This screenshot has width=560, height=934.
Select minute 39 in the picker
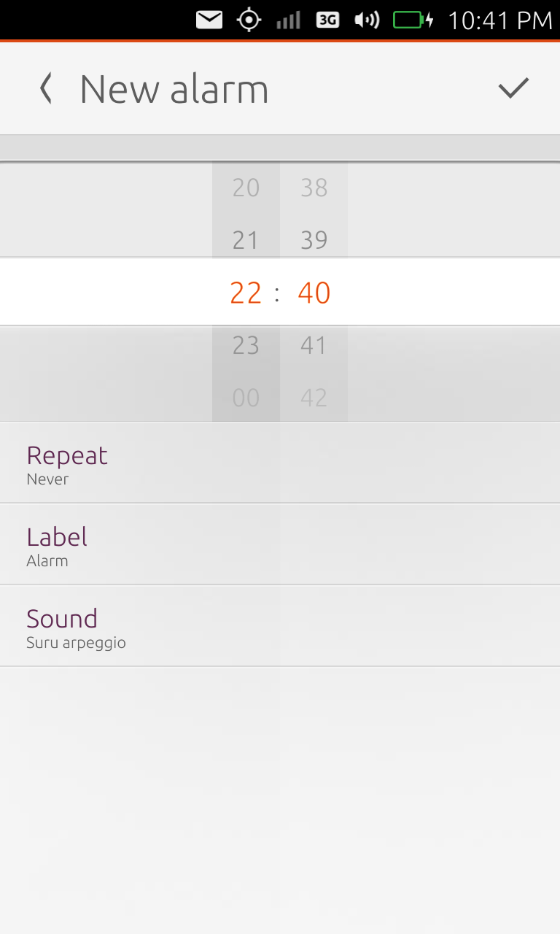coord(314,240)
